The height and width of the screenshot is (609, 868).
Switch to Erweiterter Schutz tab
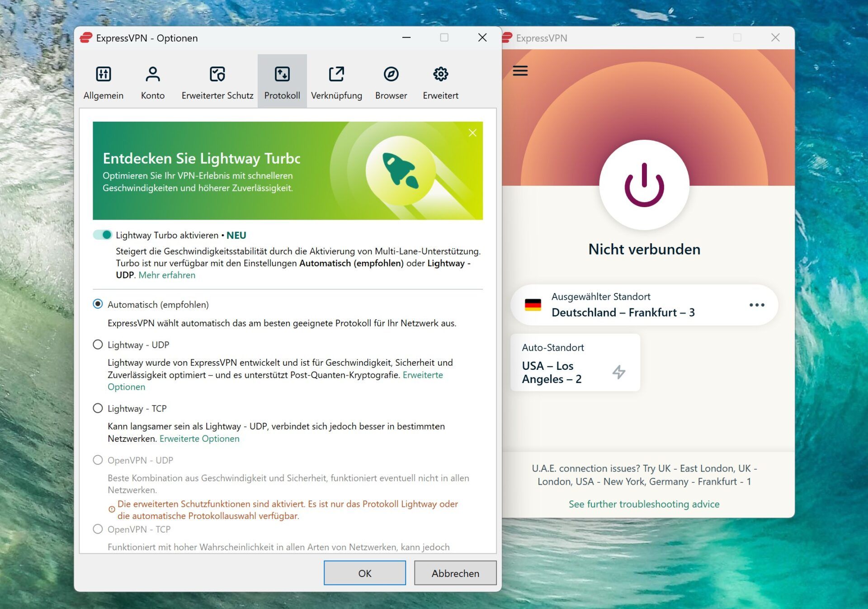pyautogui.click(x=217, y=81)
